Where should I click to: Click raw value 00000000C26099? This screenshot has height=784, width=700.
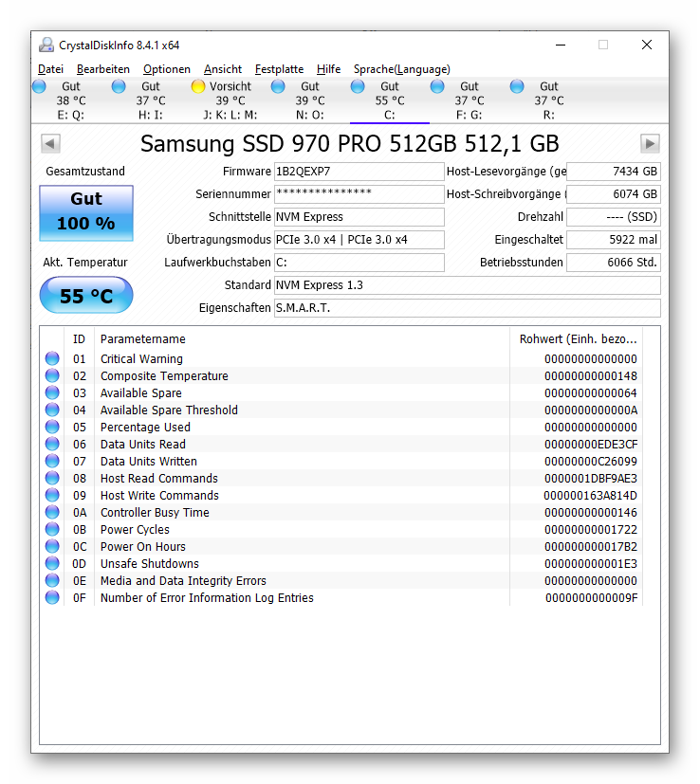click(x=591, y=462)
